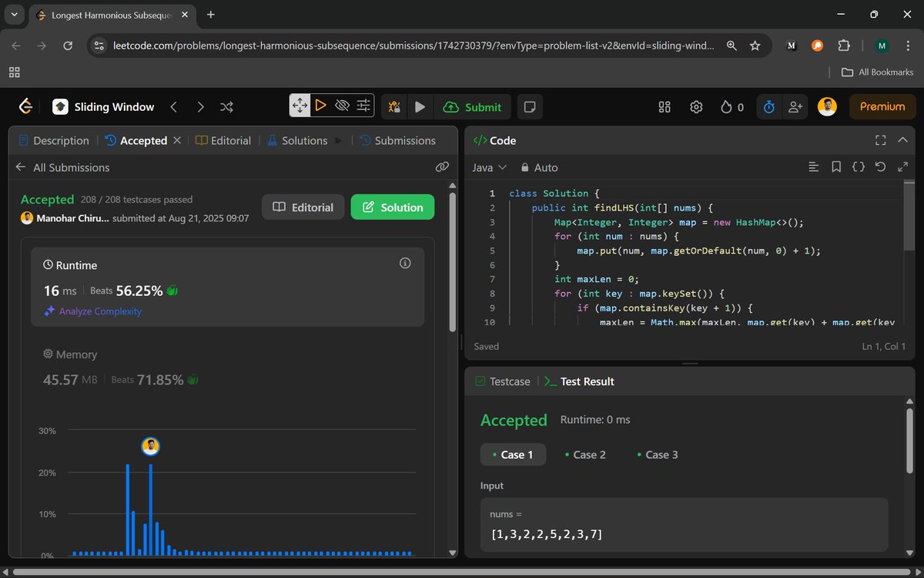Open the browser apps grid icon
Screen dimensions: 924x578
(14, 72)
